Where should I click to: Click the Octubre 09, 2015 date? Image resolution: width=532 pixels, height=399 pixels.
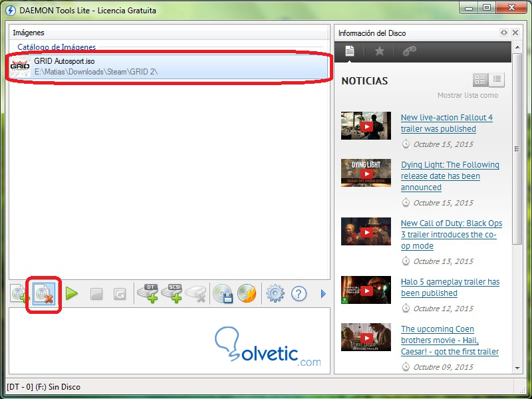click(443, 367)
